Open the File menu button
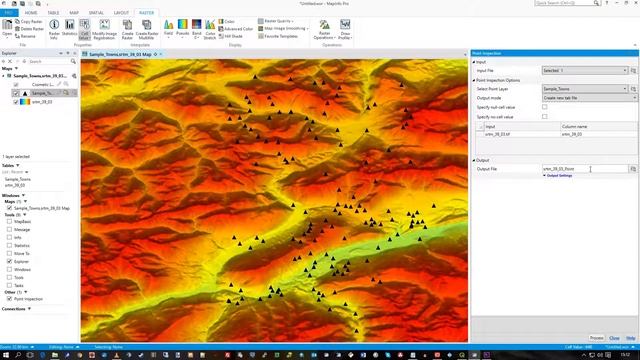 point(9,13)
